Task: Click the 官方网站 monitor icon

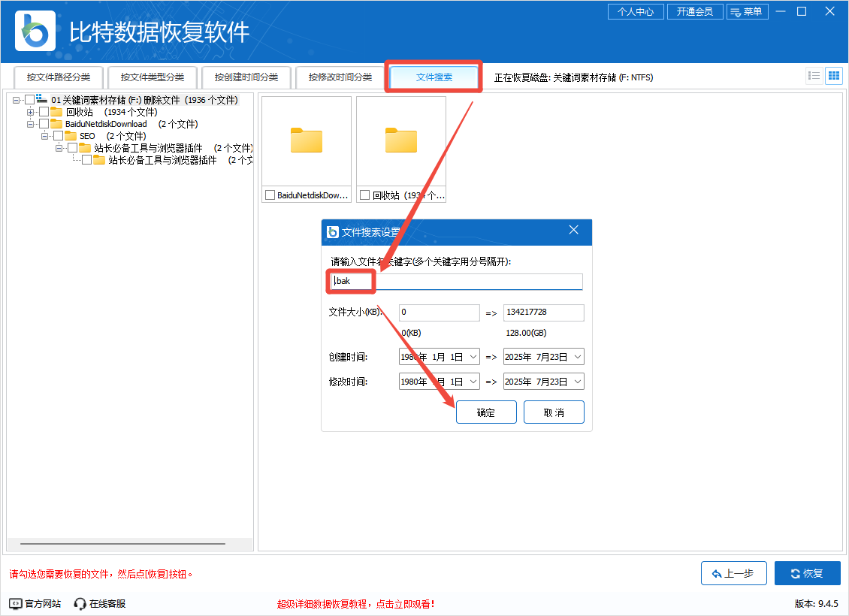Action: (16, 603)
